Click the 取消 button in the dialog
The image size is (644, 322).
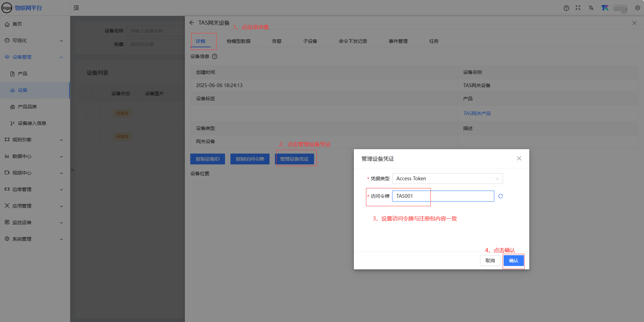(490, 261)
